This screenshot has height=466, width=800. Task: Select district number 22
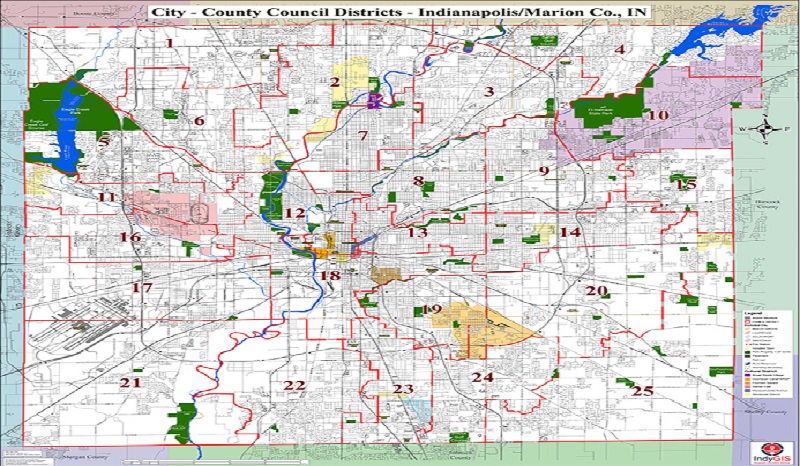point(294,385)
